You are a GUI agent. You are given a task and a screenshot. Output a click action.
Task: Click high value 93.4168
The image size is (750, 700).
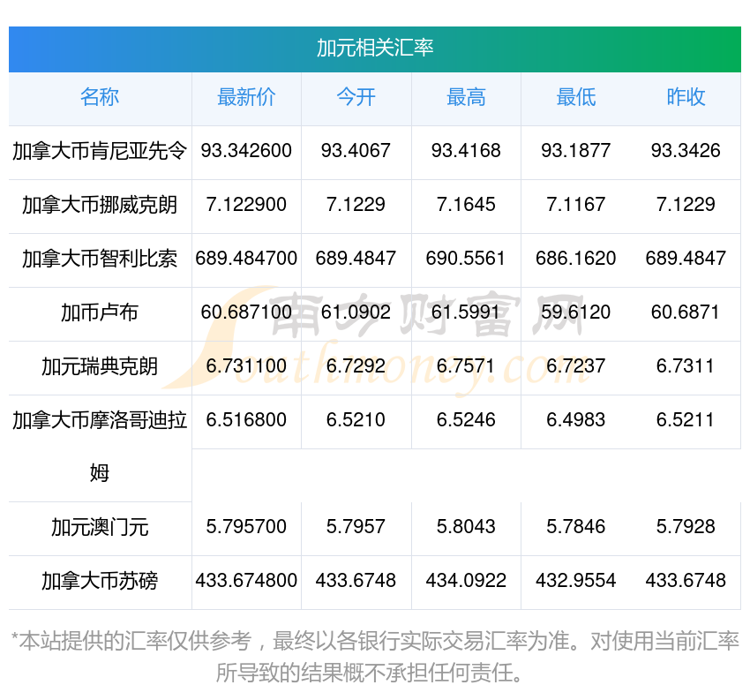click(466, 151)
